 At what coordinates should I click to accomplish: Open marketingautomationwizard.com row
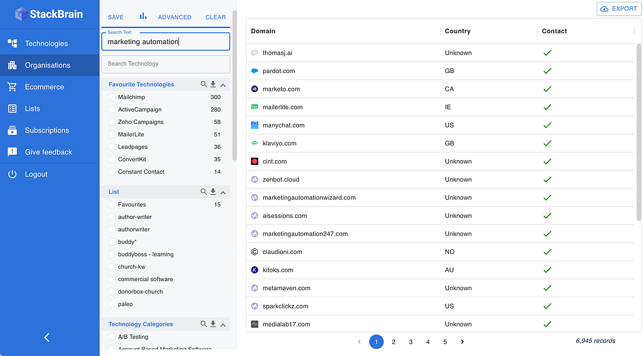(x=440, y=198)
